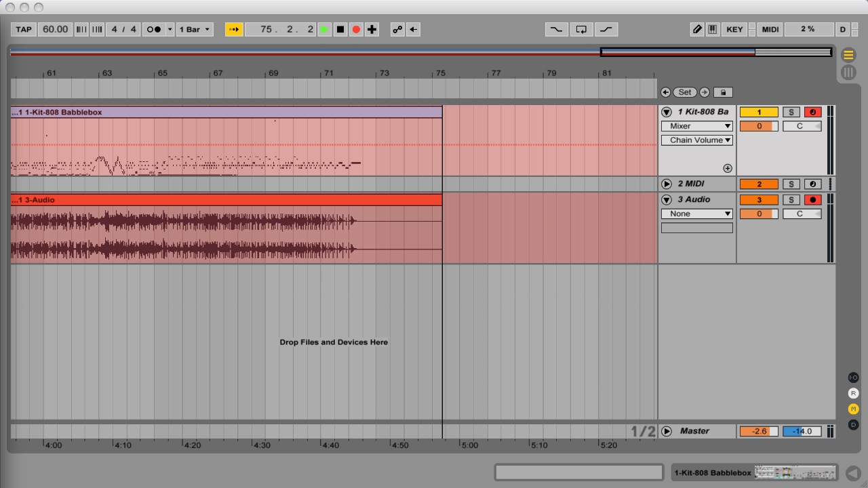Screen dimensions: 868x488
Task: Add automation lane with plus icon
Action: tap(728, 168)
